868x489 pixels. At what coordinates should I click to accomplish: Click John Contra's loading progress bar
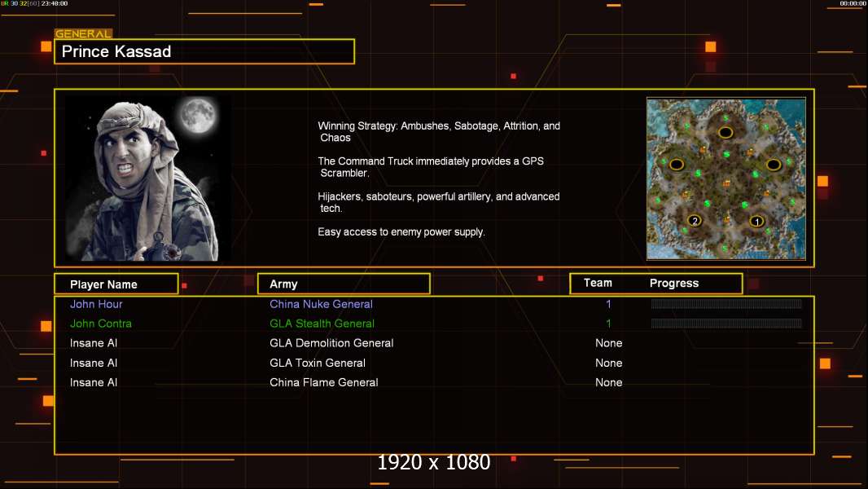pos(726,324)
